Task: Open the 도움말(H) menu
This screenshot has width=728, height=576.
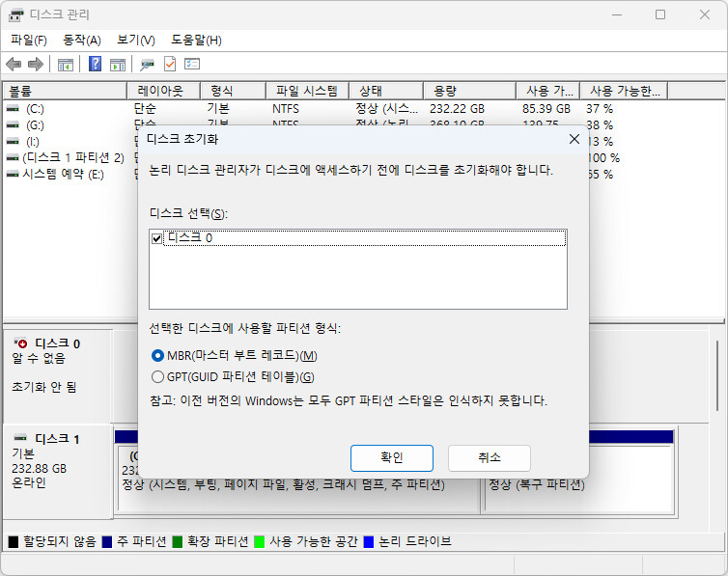Action: coord(196,41)
